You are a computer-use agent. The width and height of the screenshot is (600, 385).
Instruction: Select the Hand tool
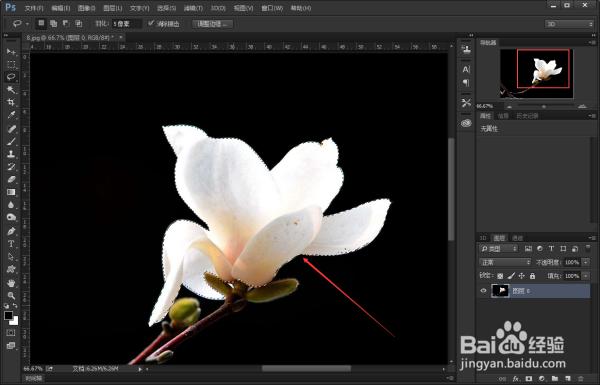(11, 283)
